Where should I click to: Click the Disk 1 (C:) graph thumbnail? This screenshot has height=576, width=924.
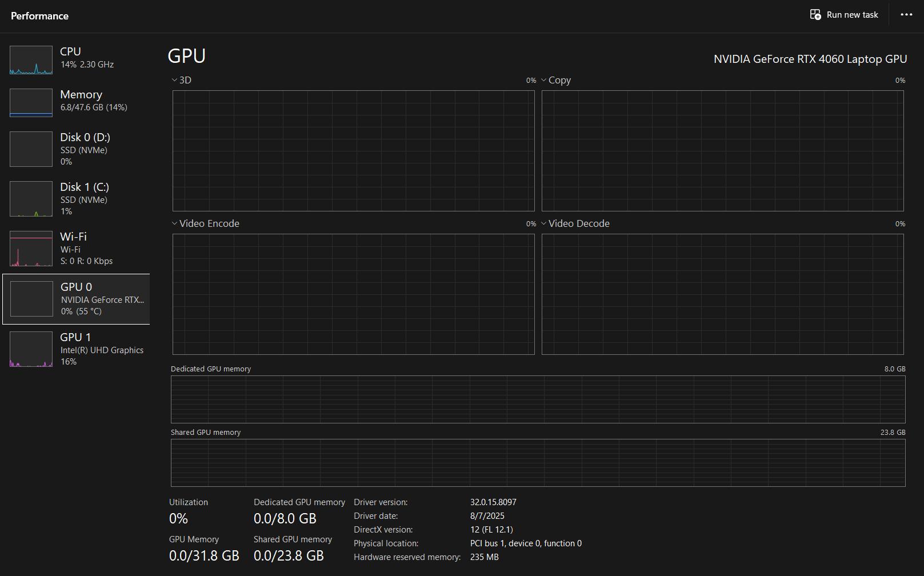point(31,199)
